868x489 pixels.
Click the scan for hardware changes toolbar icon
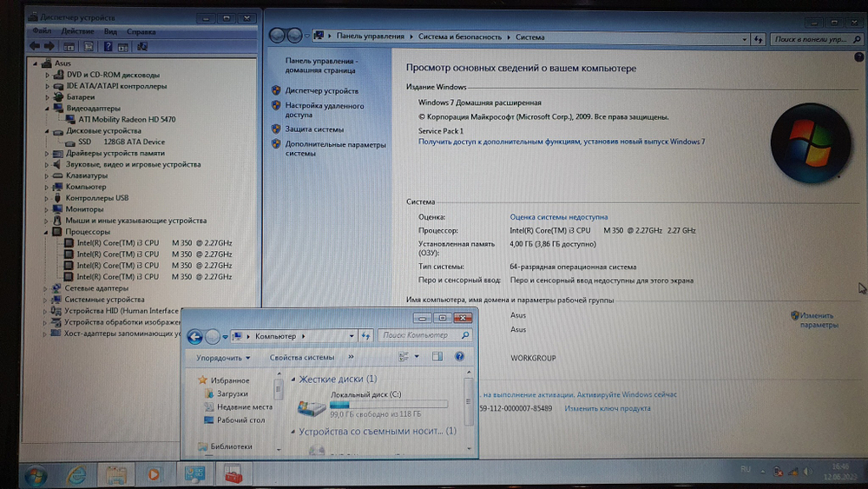click(142, 46)
